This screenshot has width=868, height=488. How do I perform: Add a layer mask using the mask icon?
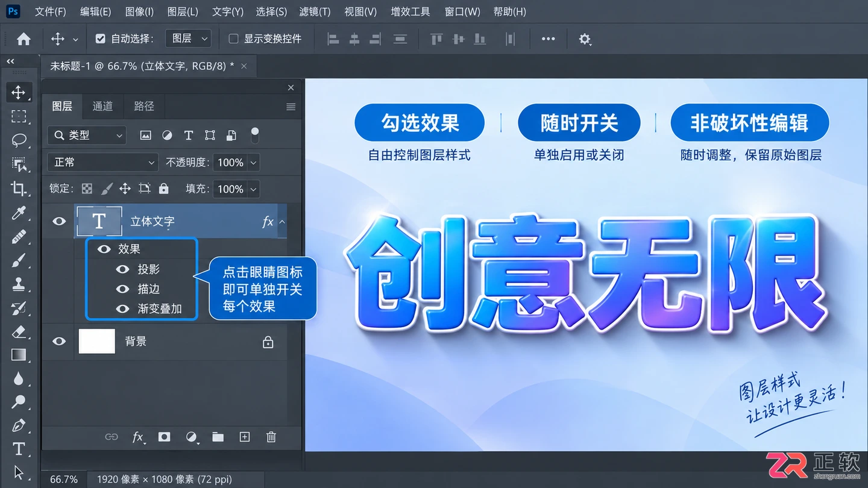164,437
